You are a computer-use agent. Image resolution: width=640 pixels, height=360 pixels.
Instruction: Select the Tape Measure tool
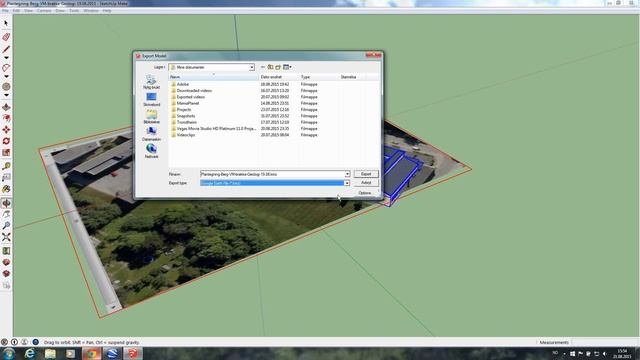click(x=6, y=166)
